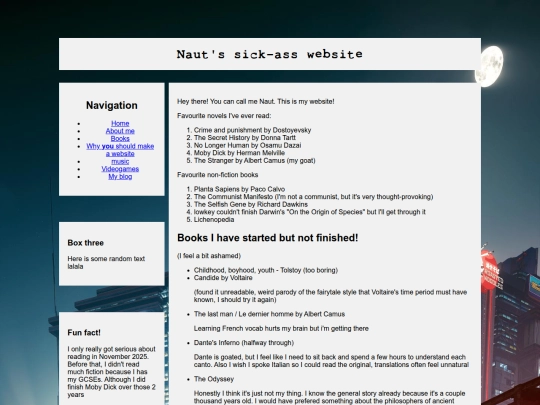Click the 'Dante is goated' comment paragraph
The height and width of the screenshot is (405, 540).
[x=331, y=361]
